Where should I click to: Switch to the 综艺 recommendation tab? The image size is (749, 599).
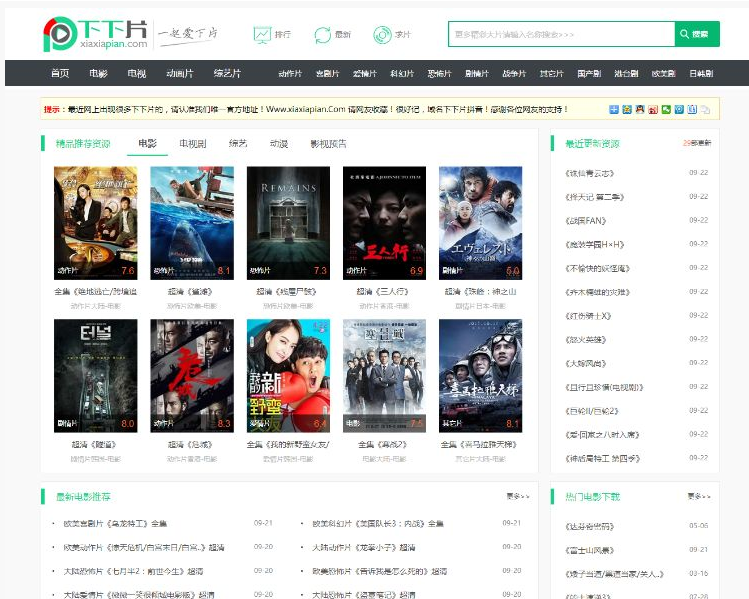[238, 143]
